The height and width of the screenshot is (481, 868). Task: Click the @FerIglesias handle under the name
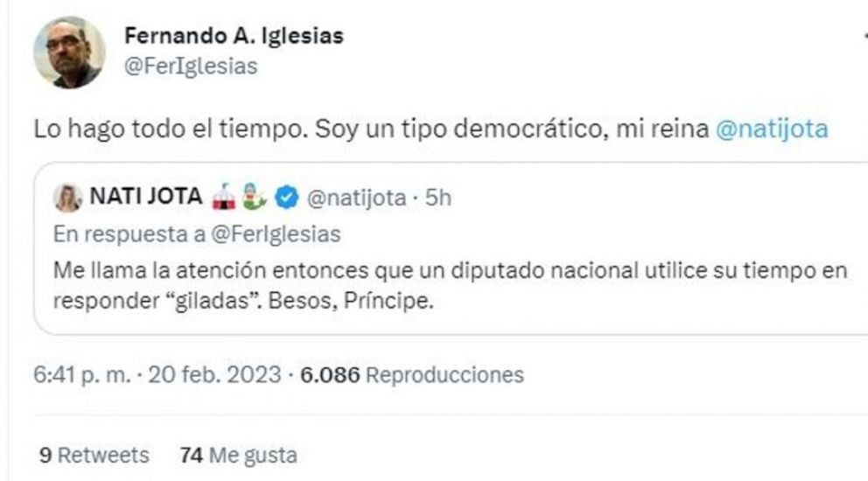tap(192, 66)
